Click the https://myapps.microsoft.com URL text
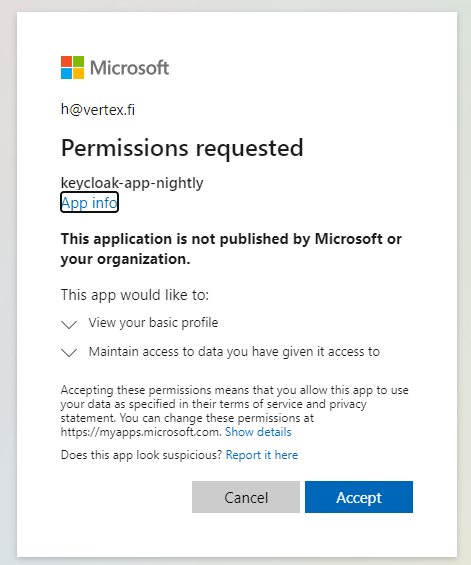This screenshot has height=565, width=471. pos(141,432)
